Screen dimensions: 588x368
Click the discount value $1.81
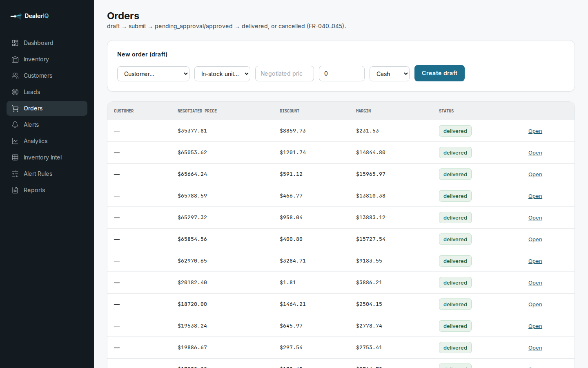(288, 283)
